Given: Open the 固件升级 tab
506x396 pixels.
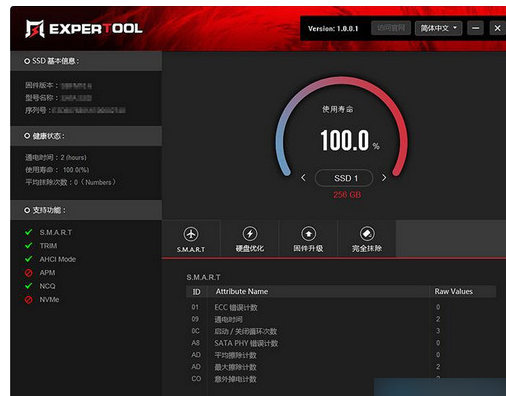Looking at the screenshot, I should click(x=308, y=239).
